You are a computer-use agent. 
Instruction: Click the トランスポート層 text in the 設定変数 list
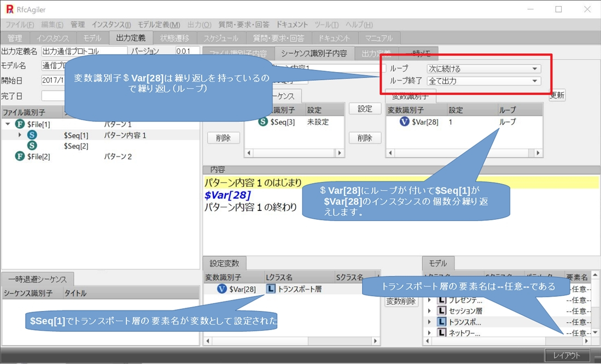coord(300,289)
